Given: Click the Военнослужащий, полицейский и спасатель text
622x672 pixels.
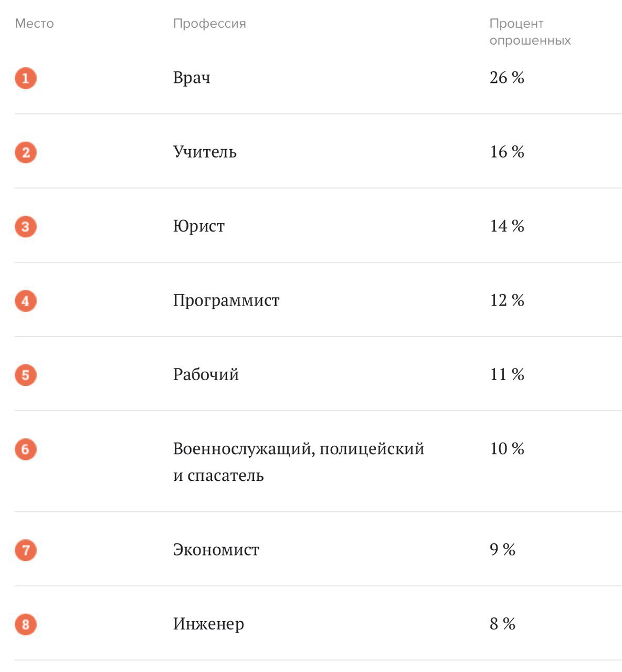Looking at the screenshot, I should click(x=298, y=462).
